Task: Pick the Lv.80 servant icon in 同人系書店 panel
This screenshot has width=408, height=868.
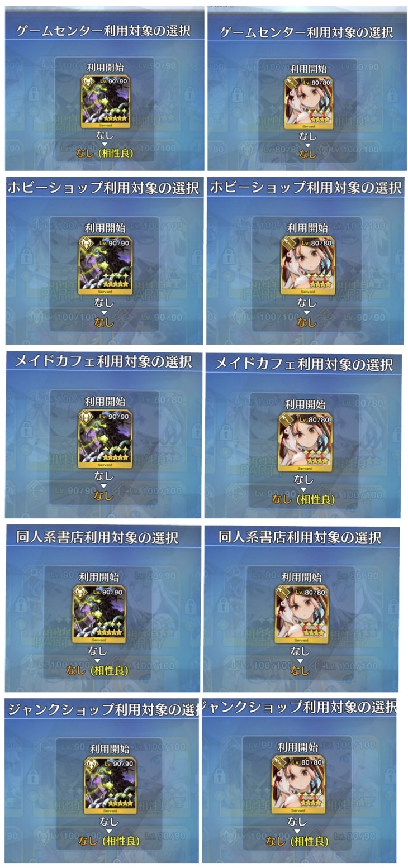Action: coord(301,614)
